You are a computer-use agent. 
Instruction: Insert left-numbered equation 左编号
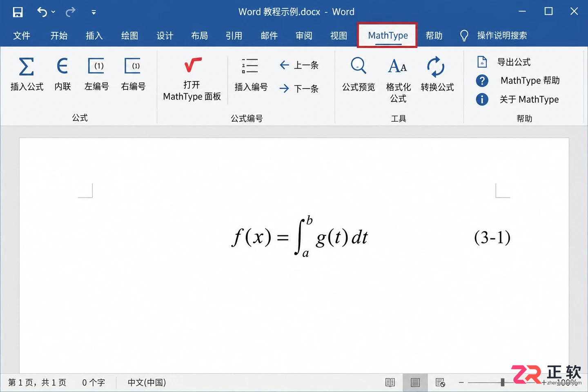click(97, 74)
